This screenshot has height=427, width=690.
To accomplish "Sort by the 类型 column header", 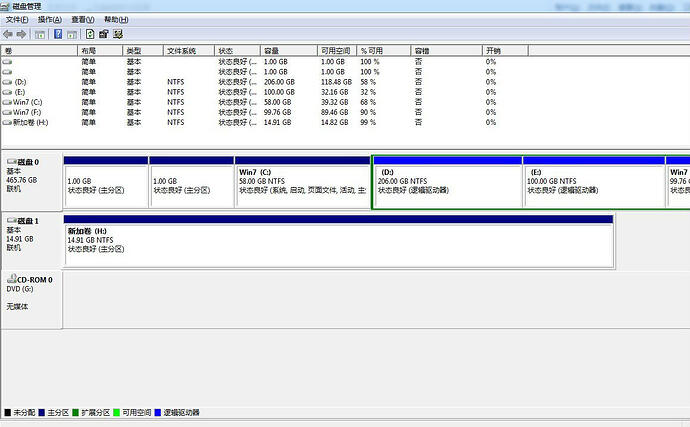I will click(143, 51).
